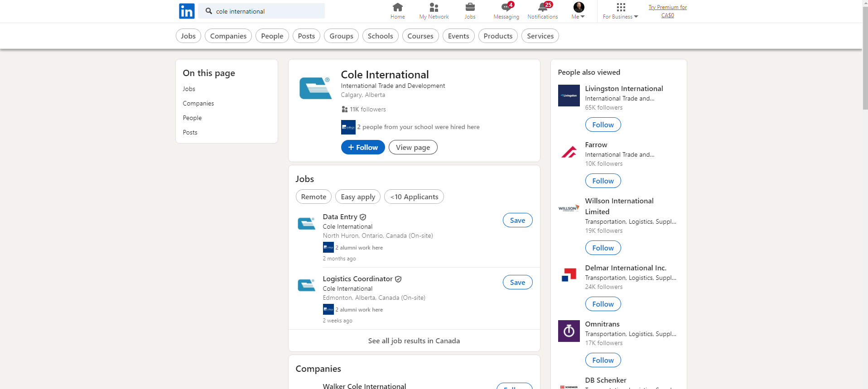Click the Omnitrans logo icon
Screen dimensions: 868x389
coord(569,331)
